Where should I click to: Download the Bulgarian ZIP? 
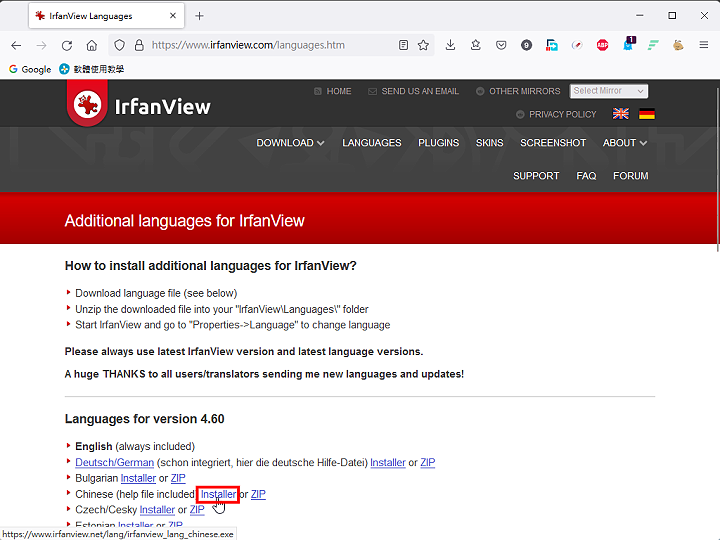pos(178,478)
